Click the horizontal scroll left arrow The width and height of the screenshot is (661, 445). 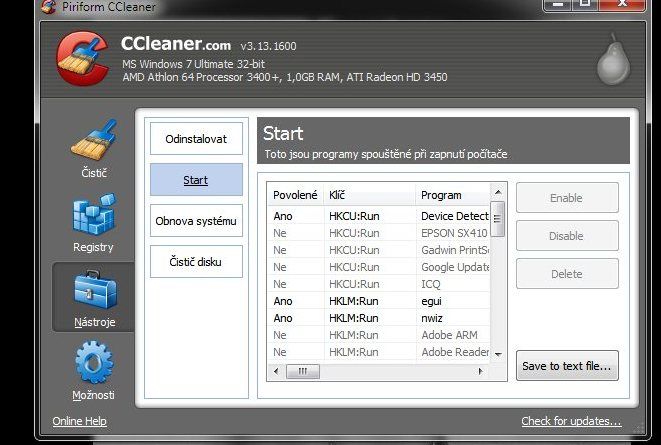(276, 371)
